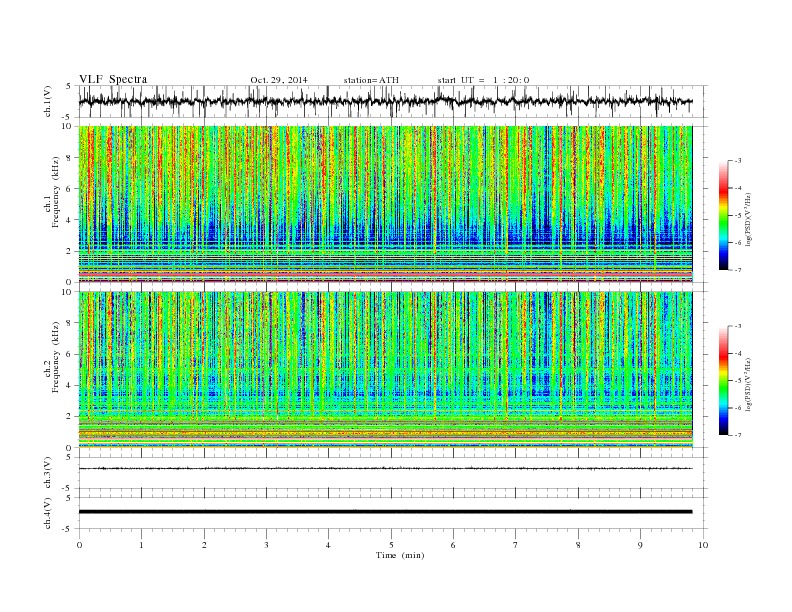Click the time axis tick label 8
792x612 pixels.
(578, 545)
